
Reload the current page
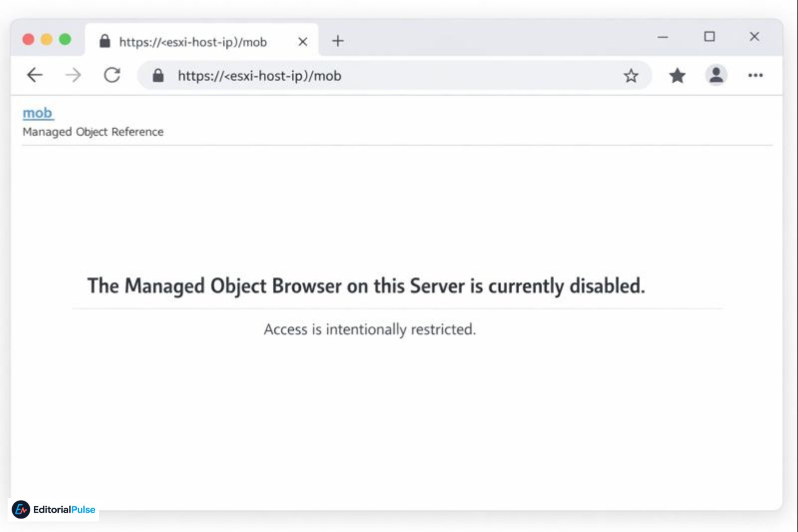click(112, 75)
